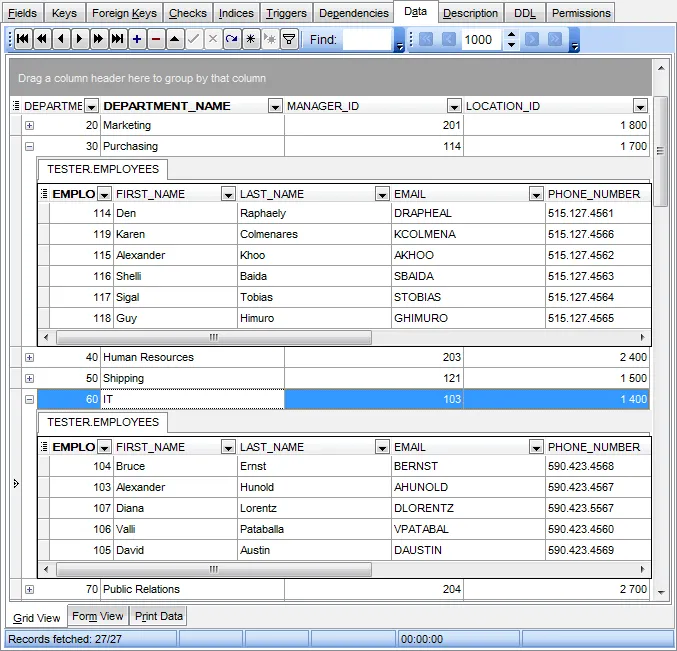Open IT employees column chooser icon
The height and width of the screenshot is (651, 677).
pyautogui.click(x=44, y=447)
